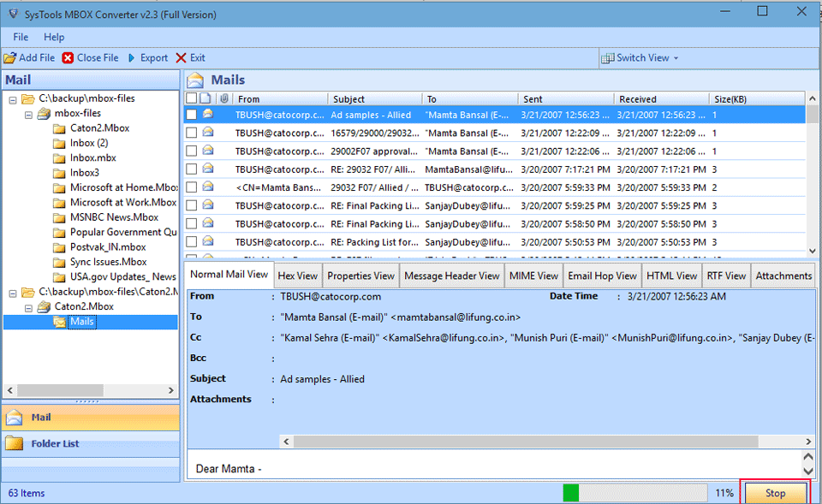Switch to the Hex View tab
The height and width of the screenshot is (504, 822).
click(x=297, y=276)
